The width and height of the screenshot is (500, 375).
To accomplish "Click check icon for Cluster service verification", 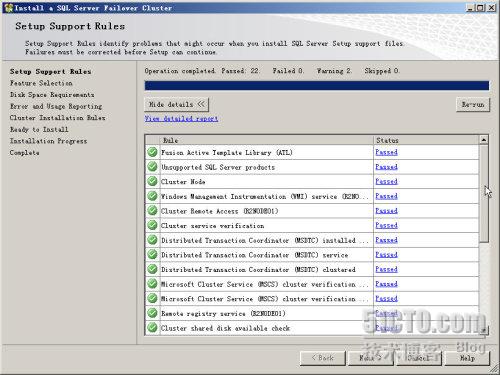I will click(152, 226).
